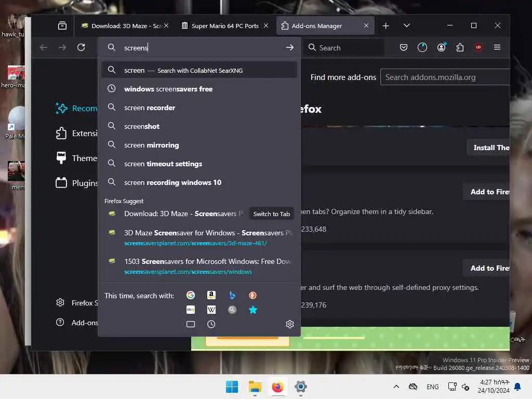Open a new tab with plus button
The image size is (532, 399).
click(386, 26)
